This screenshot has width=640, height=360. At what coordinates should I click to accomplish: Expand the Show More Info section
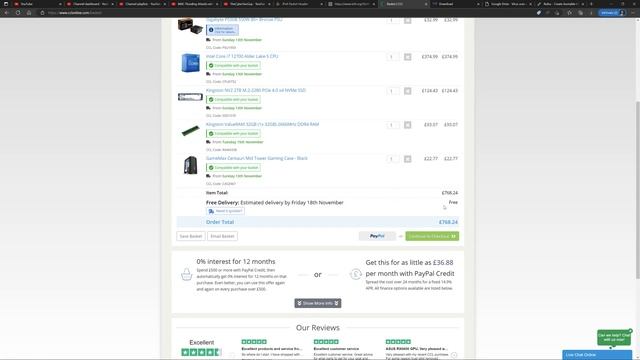point(318,303)
